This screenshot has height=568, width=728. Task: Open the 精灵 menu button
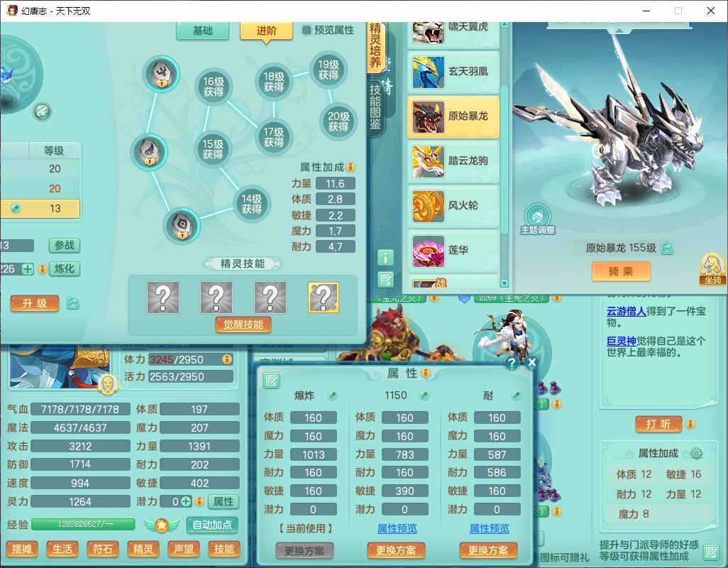point(143,549)
